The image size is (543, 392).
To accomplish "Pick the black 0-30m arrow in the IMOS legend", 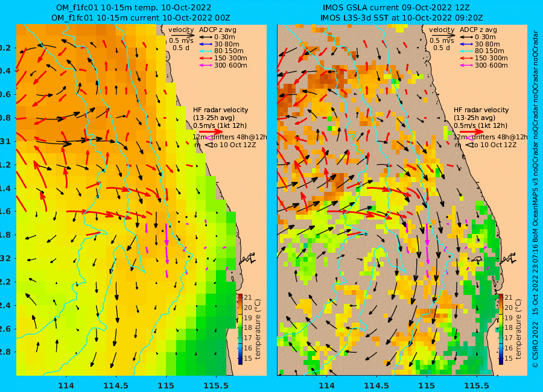I will [466, 37].
